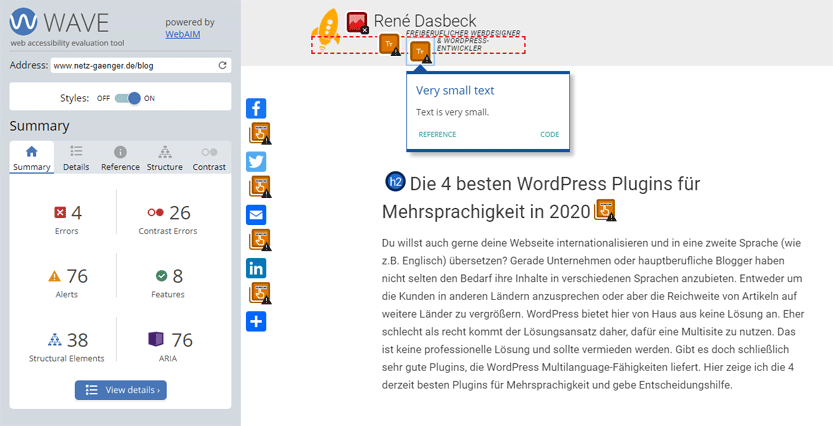Image resolution: width=833 pixels, height=426 pixels.
Task: Click the green Features icon
Action: point(162,276)
